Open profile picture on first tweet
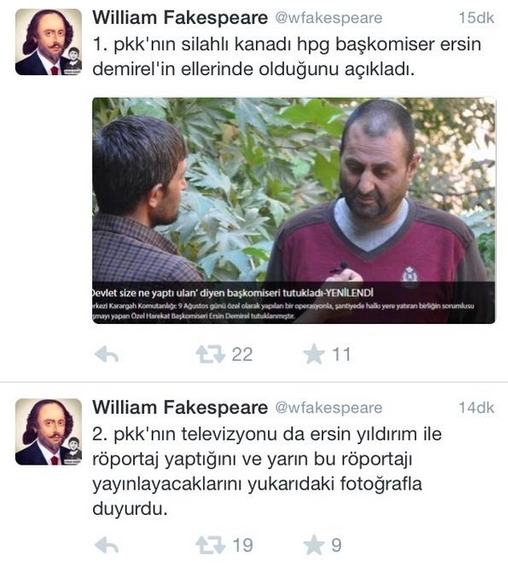 (48, 42)
